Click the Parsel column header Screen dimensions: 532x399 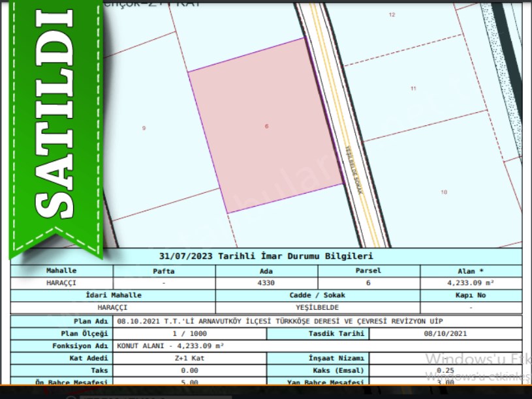(x=368, y=271)
